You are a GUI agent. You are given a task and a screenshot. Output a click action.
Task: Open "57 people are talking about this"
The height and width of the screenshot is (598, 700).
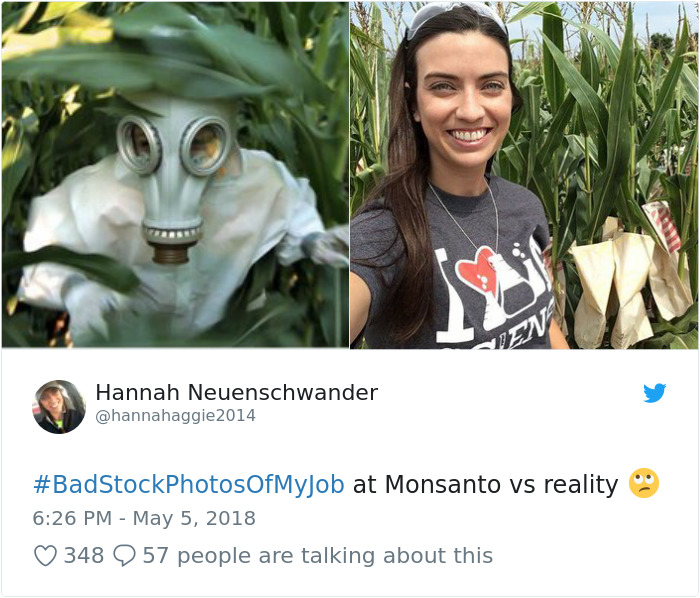[x=317, y=556]
